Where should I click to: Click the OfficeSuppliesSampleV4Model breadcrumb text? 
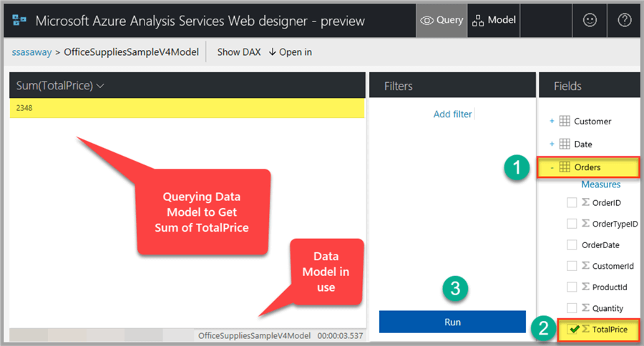click(132, 51)
